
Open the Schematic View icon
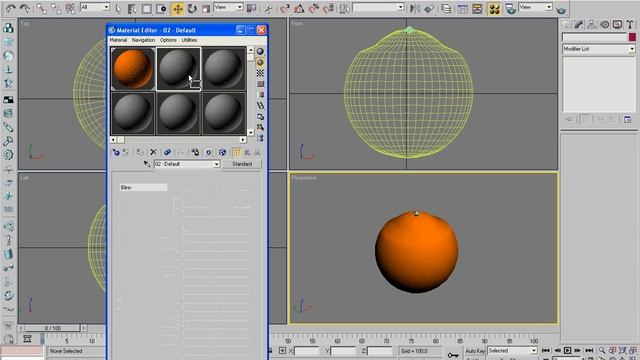(477, 8)
